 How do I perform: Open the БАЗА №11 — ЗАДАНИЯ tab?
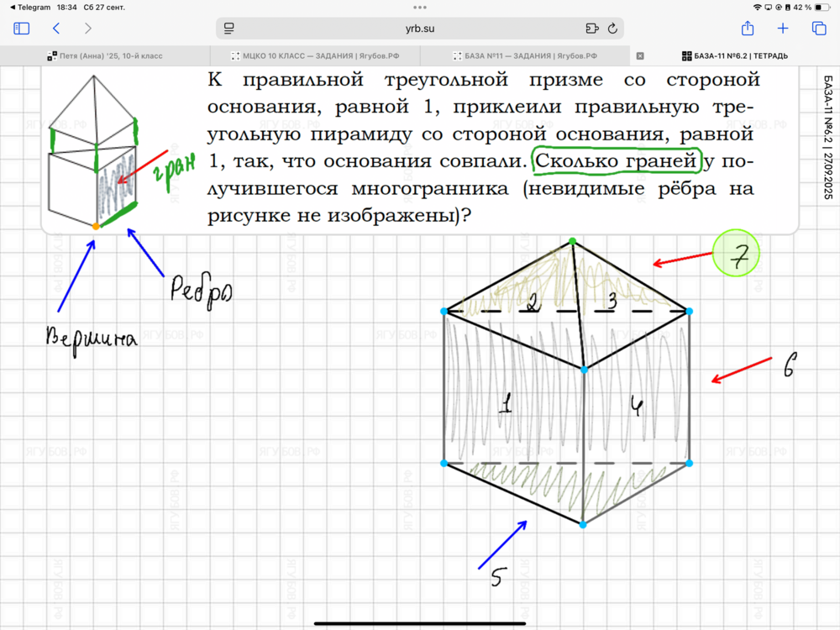coord(525,56)
